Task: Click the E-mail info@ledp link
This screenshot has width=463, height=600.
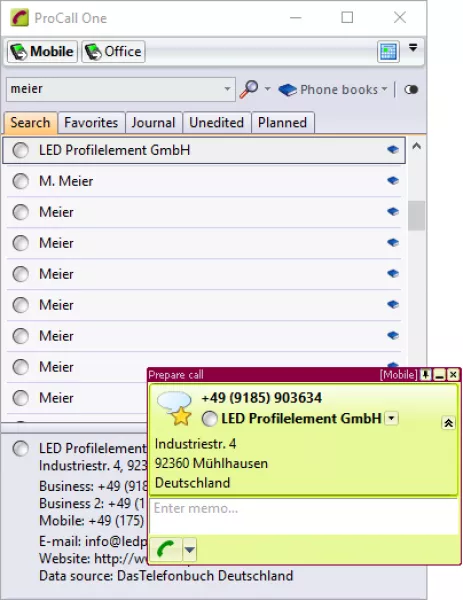Action: pos(93,541)
